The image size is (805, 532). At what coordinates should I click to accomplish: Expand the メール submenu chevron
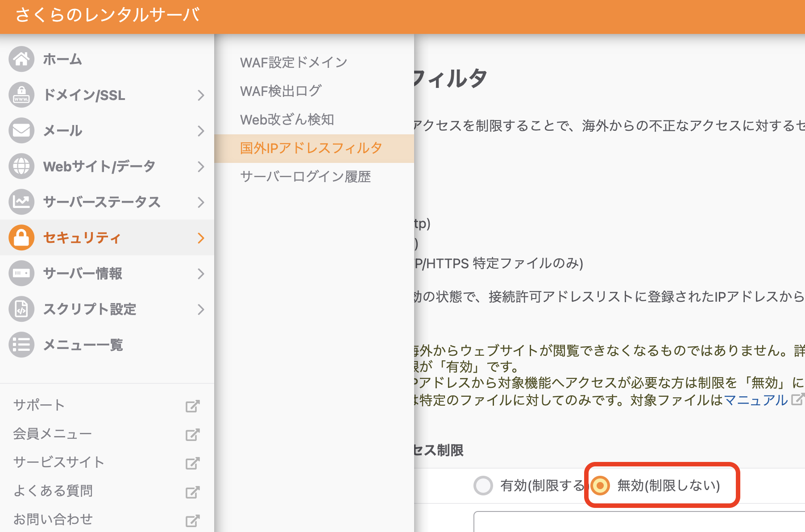point(202,130)
